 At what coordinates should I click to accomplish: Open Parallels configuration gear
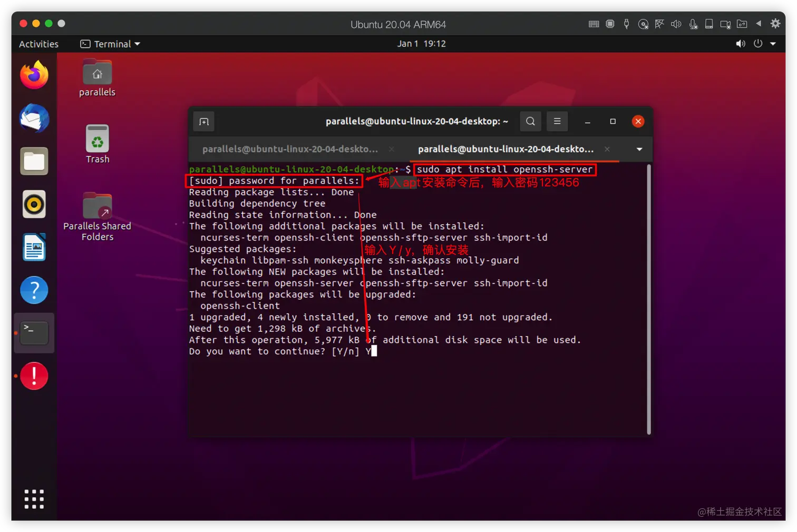click(x=775, y=24)
